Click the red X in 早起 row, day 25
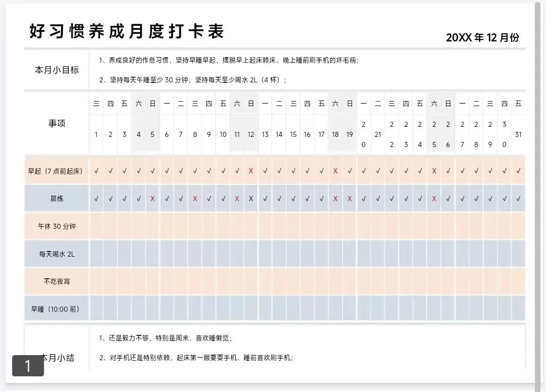Screen dimensions: 546x392 tap(434, 171)
